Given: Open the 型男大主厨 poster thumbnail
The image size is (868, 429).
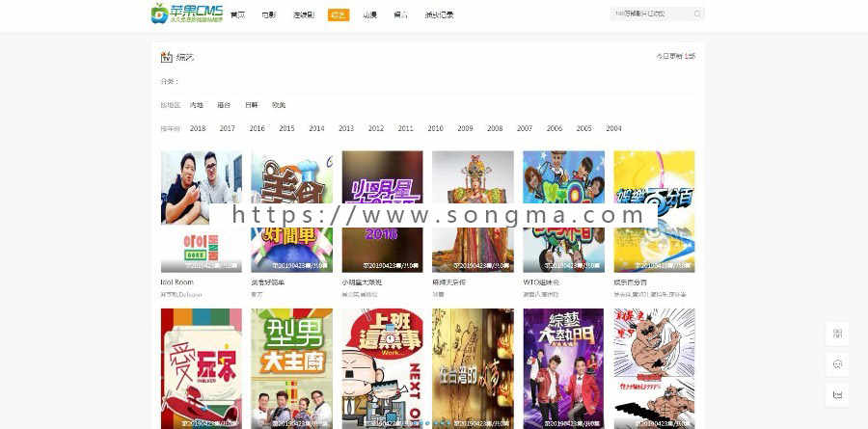Looking at the screenshot, I should [x=291, y=368].
